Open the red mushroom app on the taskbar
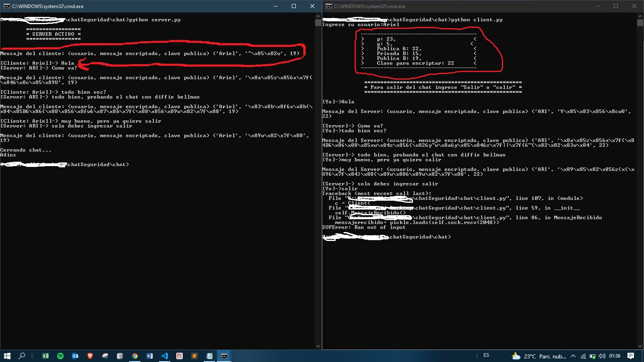The width and height of the screenshot is (644, 362). tap(105, 356)
